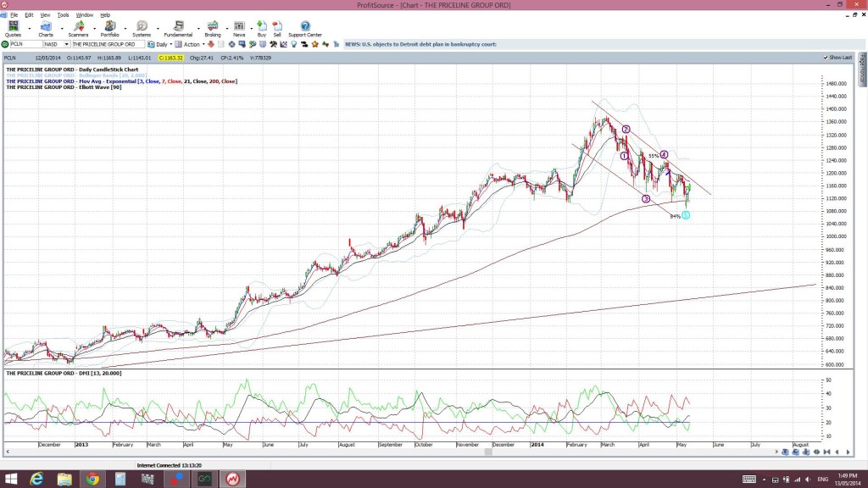Open the Window menu
The image size is (868, 488).
coord(84,15)
